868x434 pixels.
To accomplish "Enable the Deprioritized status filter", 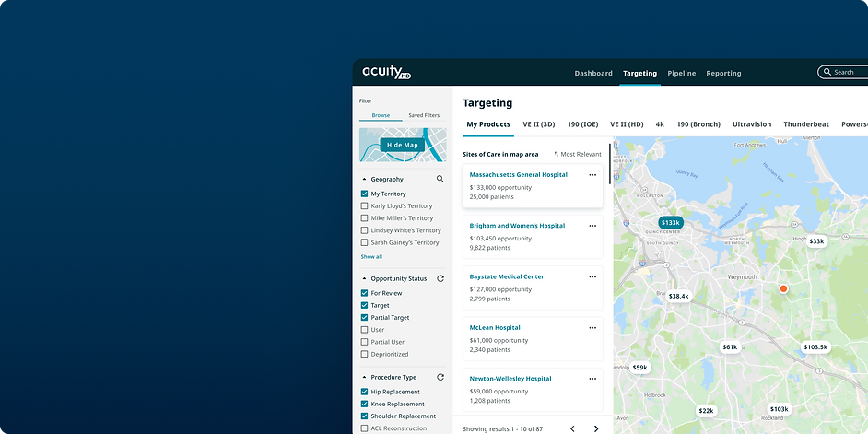I will pos(364,354).
